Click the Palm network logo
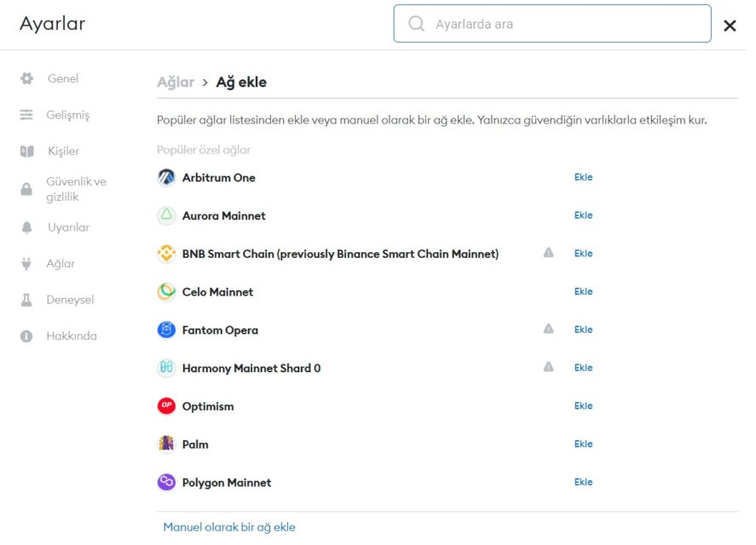The width and height of the screenshot is (756, 545). pyautogui.click(x=166, y=444)
